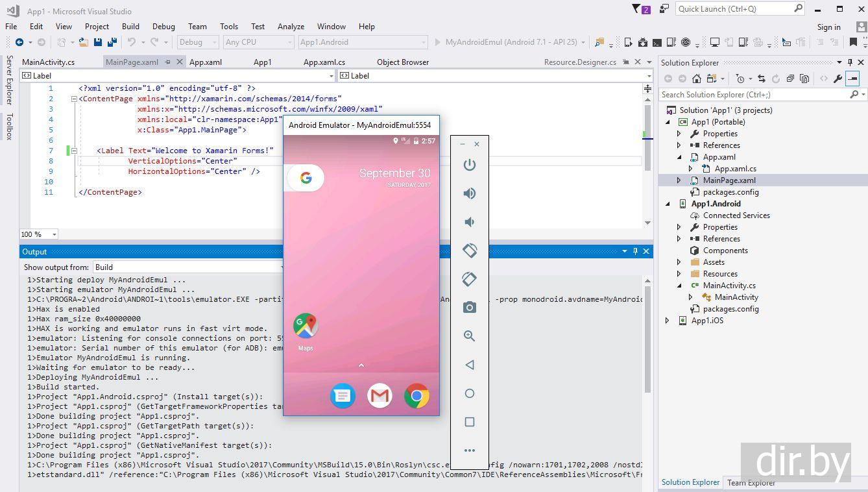Toggle auto-hide pin on Output panel
868x492 pixels.
click(x=635, y=252)
